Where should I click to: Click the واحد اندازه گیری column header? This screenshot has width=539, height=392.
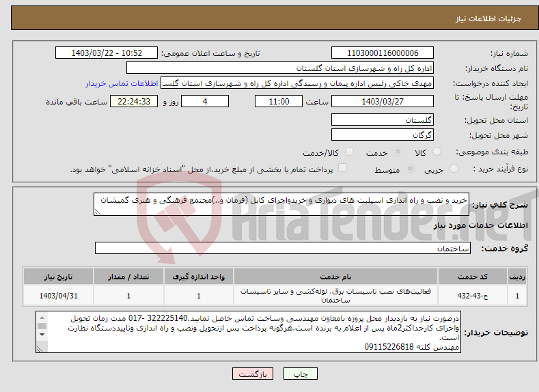pos(199,277)
